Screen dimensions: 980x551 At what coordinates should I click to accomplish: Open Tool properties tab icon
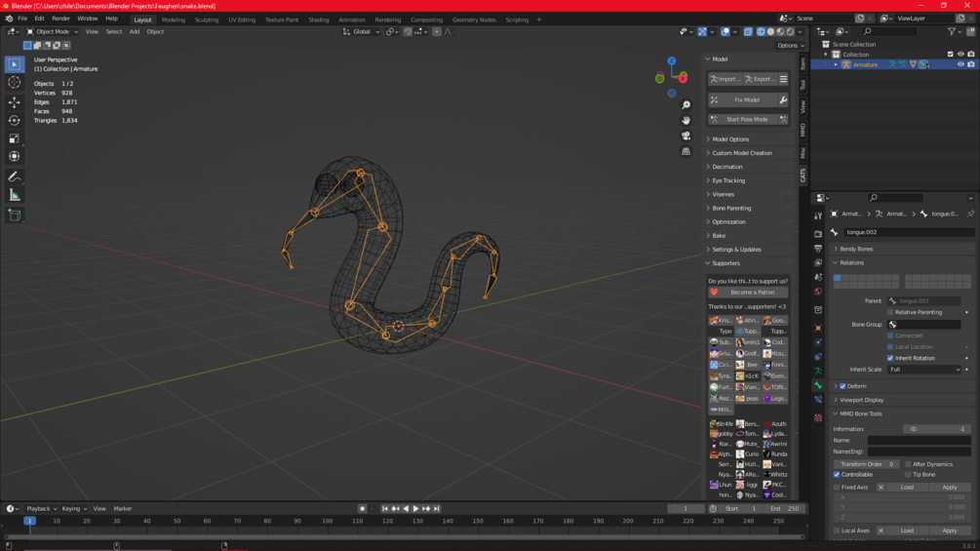[x=818, y=216]
